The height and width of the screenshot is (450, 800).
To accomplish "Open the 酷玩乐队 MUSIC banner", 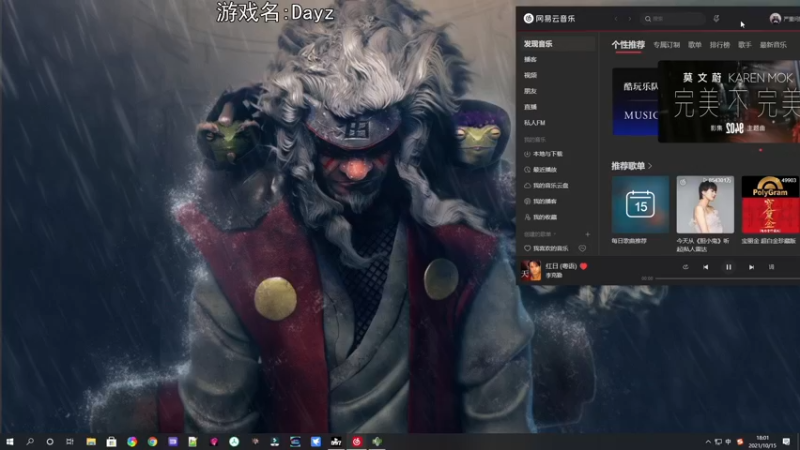I will (635, 102).
